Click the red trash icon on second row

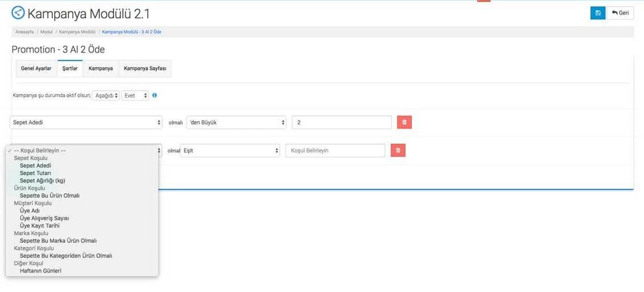pyautogui.click(x=398, y=151)
